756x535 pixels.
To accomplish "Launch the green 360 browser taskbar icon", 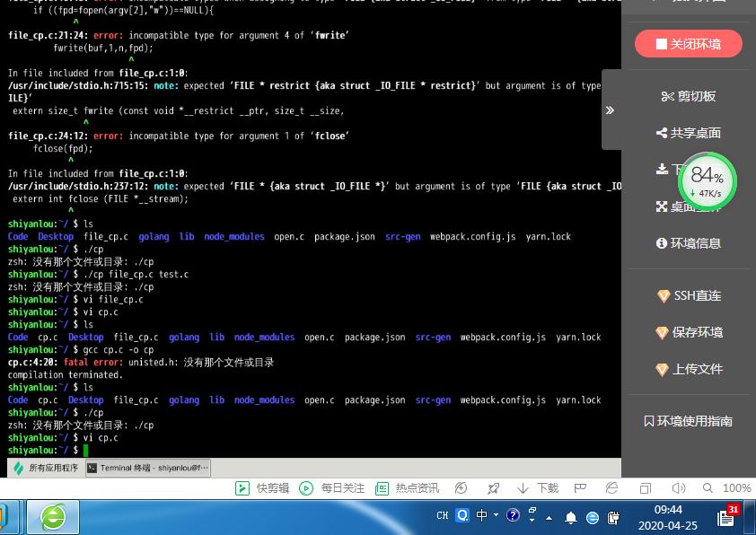I will (x=53, y=517).
